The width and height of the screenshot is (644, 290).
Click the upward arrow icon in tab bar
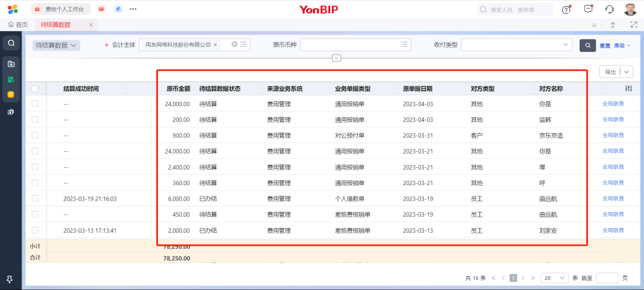[x=612, y=24]
